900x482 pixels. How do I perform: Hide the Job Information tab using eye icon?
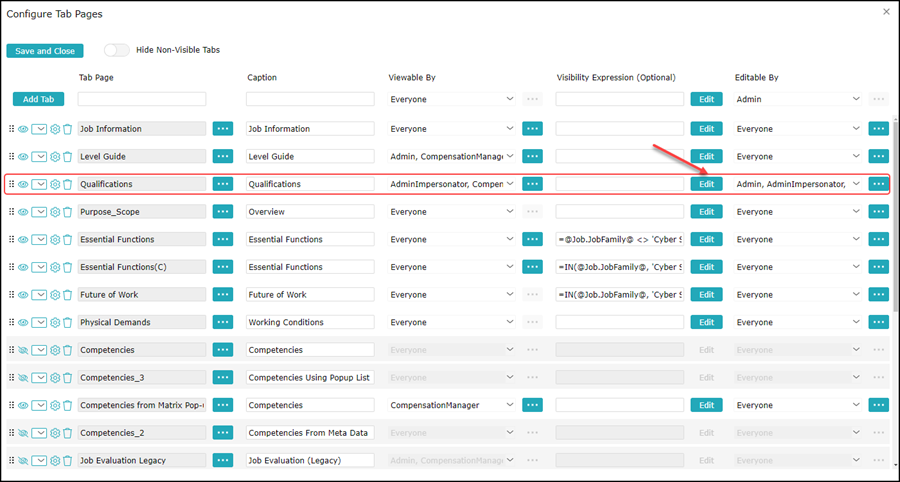(23, 129)
